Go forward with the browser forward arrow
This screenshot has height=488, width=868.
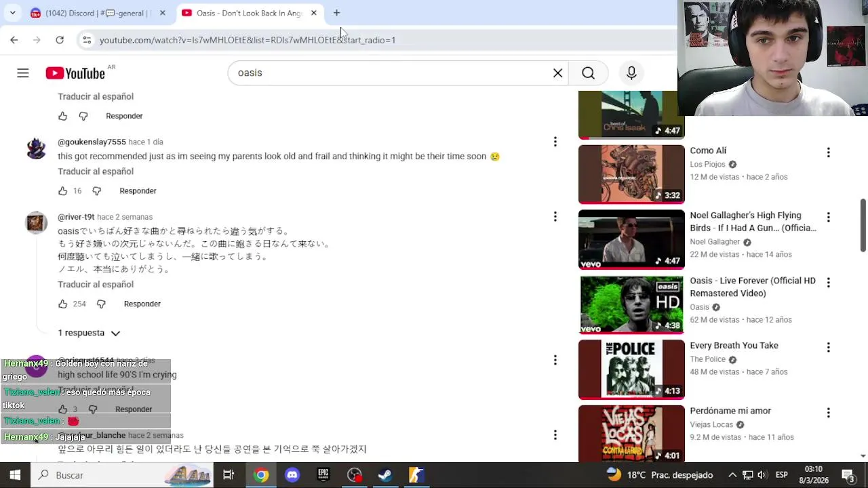pos(37,40)
